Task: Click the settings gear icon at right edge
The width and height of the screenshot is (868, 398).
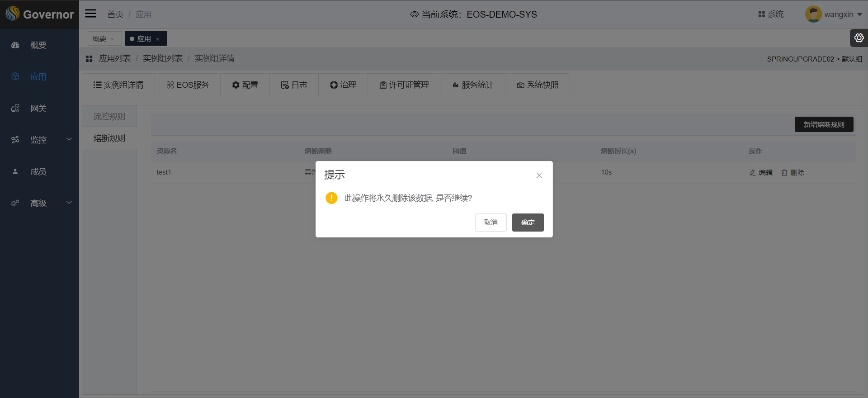Action: (859, 38)
